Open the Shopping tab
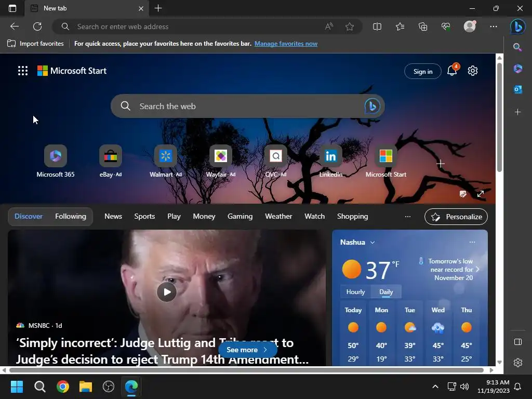This screenshot has height=399, width=532. pos(353,217)
